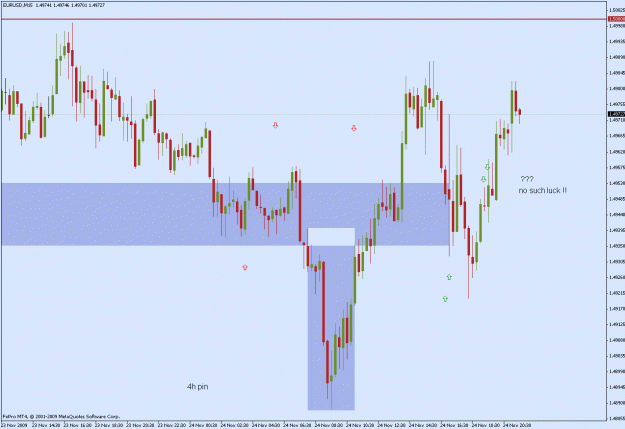Click the '23 Nov 22:00' time label
The image size is (625, 429).
coord(172,425)
